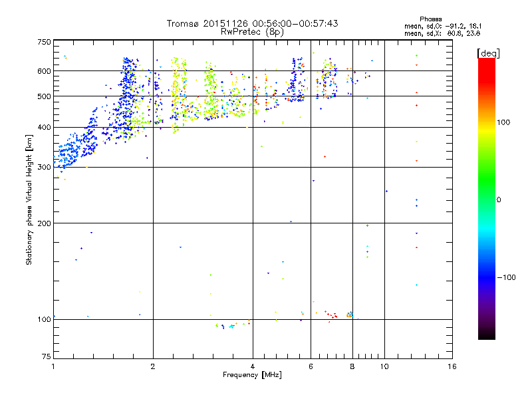Click the 'mean, sd,X: 80.8, 23.8' line
Viewport: 532px width, 399px height.
pos(442,34)
